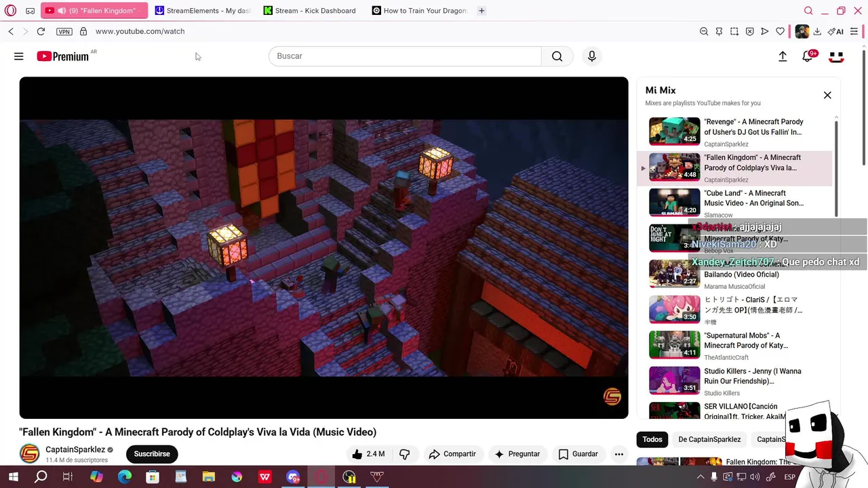
Task: Toggle the ad blocker shield icon
Action: 749,31
